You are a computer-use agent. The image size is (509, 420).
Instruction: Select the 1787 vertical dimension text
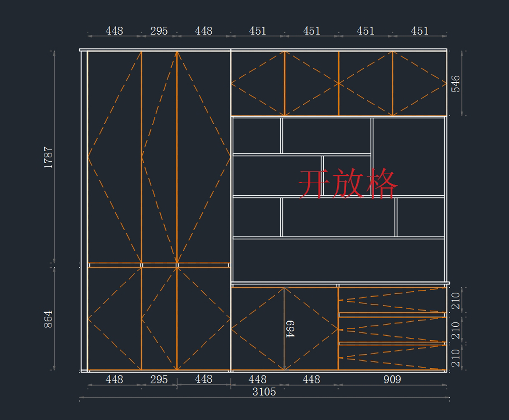click(x=48, y=158)
